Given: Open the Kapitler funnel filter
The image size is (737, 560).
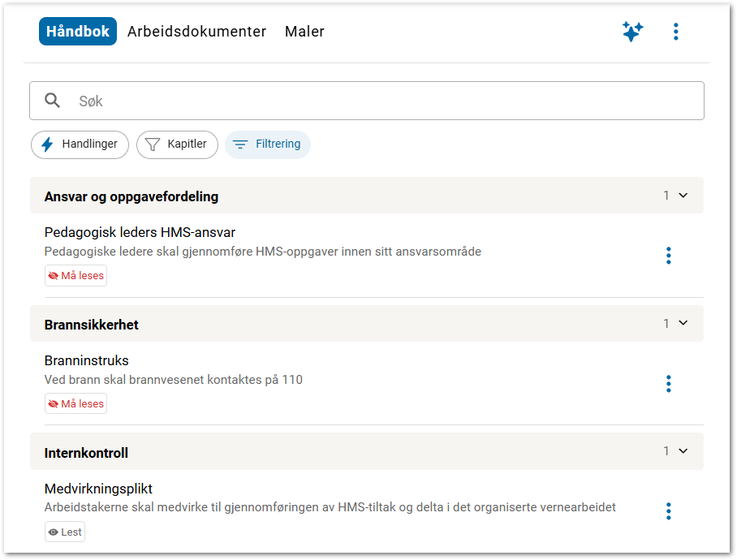Looking at the screenshot, I should click(177, 144).
